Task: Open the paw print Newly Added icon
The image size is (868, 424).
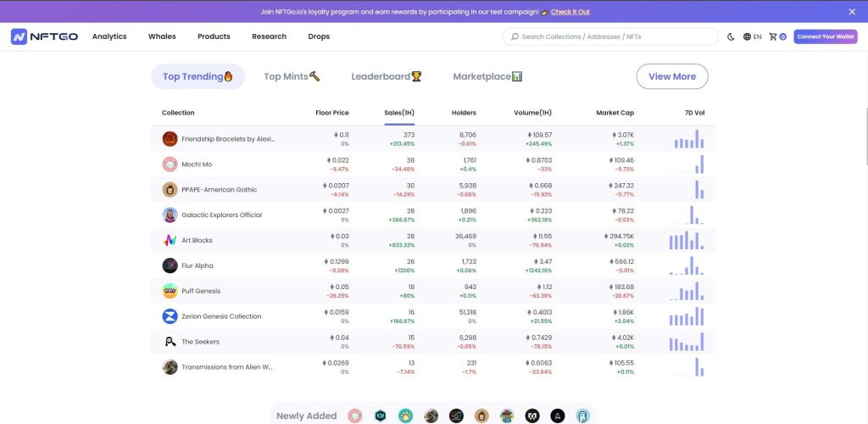Action: click(x=405, y=416)
